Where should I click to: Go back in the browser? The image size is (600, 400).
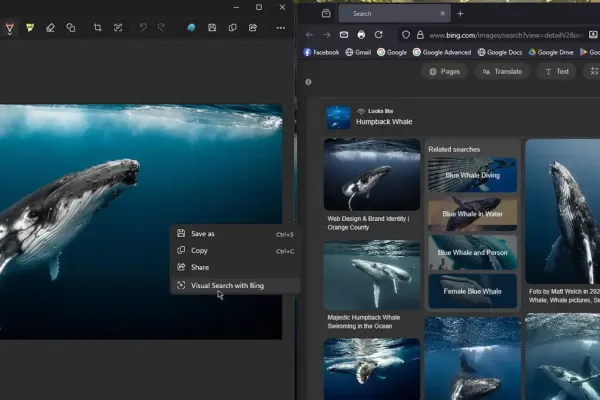point(309,35)
